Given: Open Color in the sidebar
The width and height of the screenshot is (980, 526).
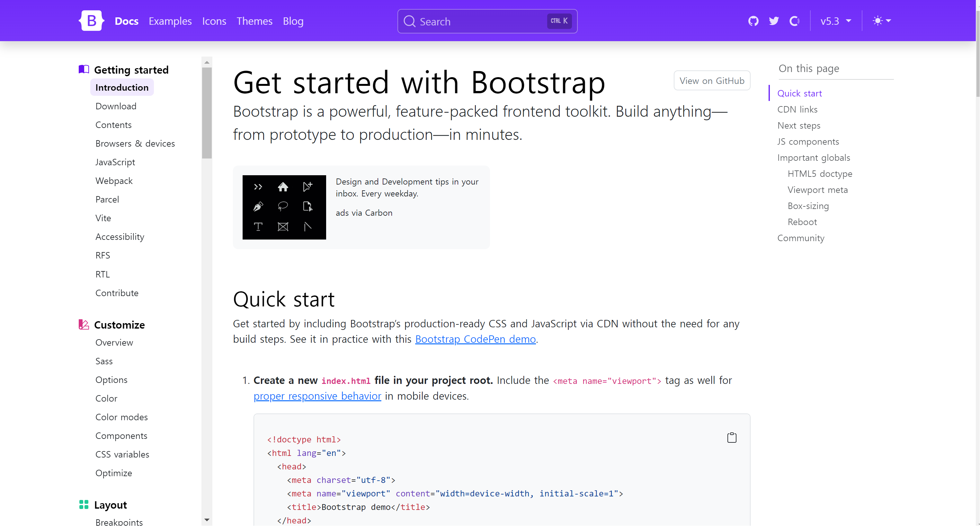Looking at the screenshot, I should tap(106, 398).
